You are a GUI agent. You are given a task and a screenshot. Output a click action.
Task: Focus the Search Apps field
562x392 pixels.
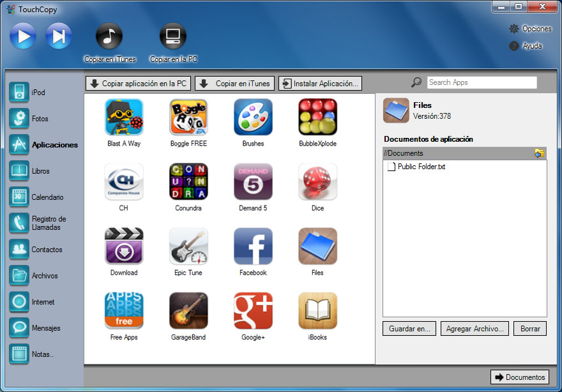(x=482, y=82)
